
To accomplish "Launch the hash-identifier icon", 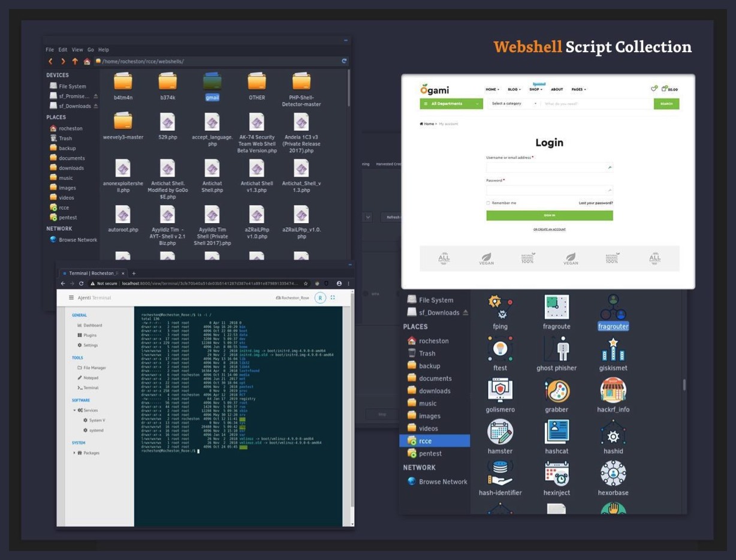I will [500, 473].
